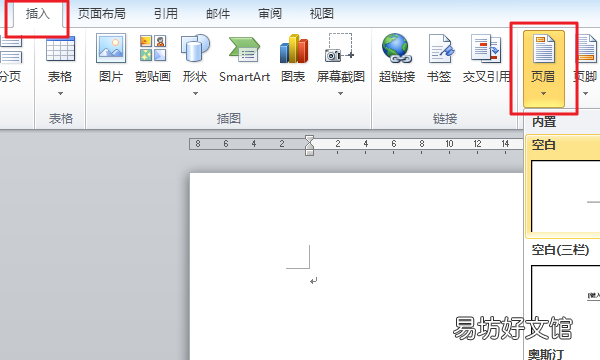Open the 审阅 ribbon tab

(x=270, y=14)
